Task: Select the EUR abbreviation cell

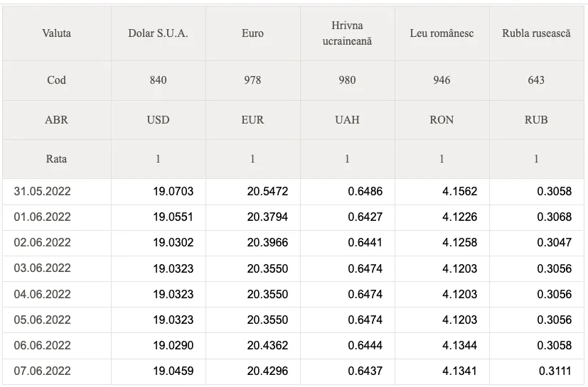Action: 252,120
